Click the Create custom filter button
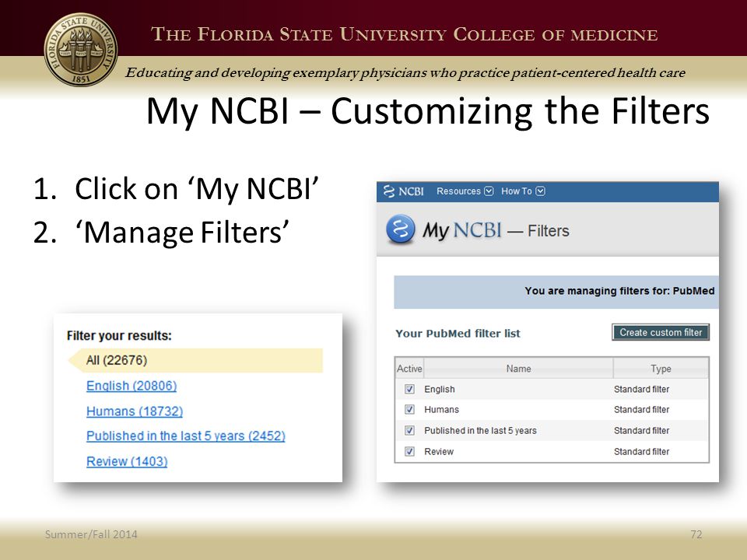The image size is (747, 560). pyautogui.click(x=661, y=332)
